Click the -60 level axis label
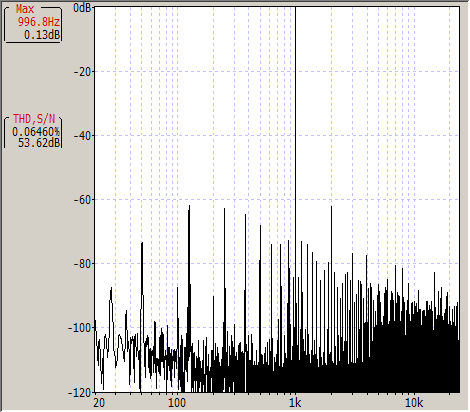The image size is (470, 412). click(83, 199)
